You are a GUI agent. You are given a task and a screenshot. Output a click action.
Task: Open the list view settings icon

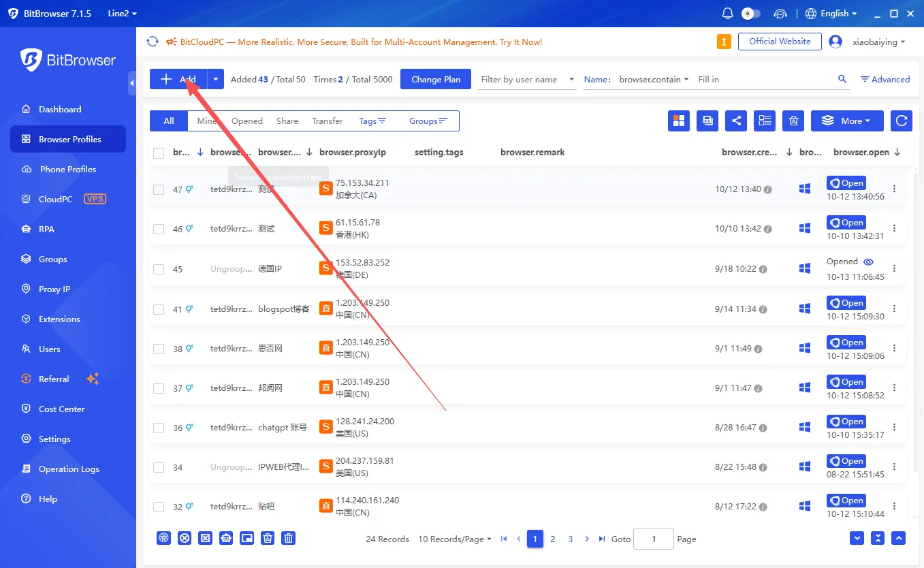tap(765, 121)
